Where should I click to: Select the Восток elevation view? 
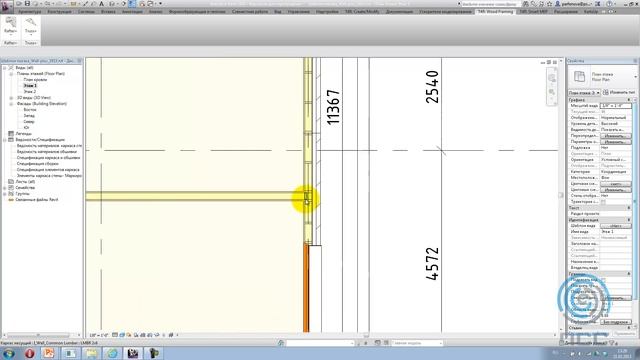coord(30,110)
